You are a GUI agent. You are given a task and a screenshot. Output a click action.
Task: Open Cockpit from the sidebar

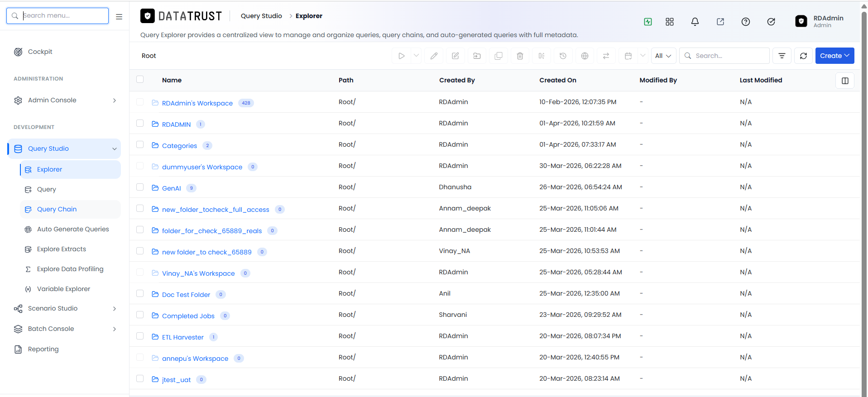[x=40, y=52]
